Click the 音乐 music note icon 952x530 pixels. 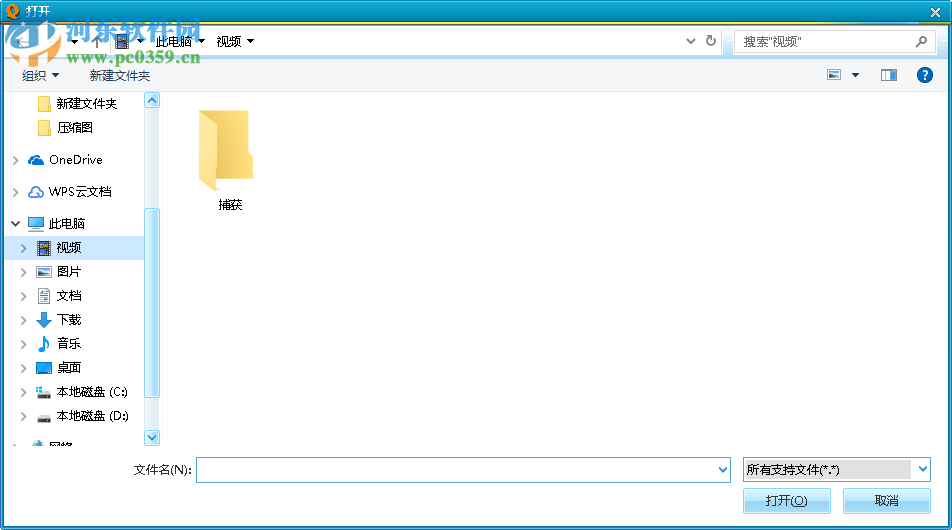pos(44,344)
